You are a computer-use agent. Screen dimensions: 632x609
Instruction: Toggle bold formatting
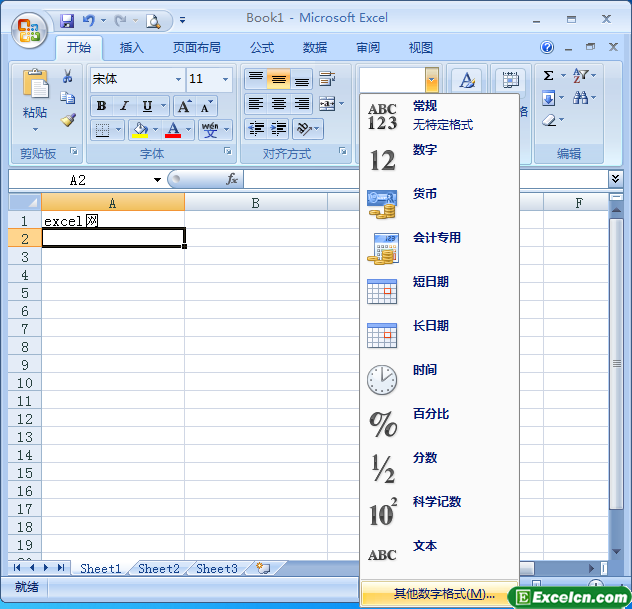click(102, 106)
